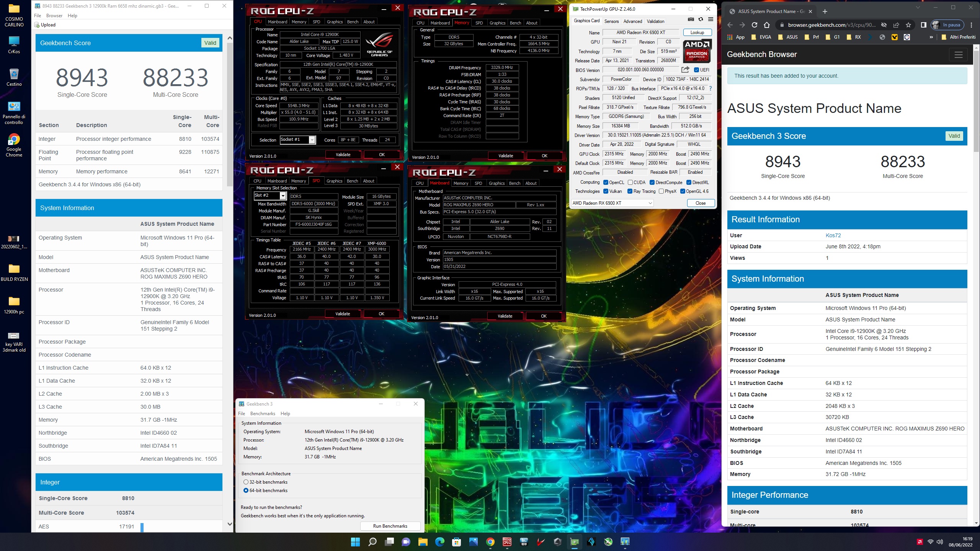This screenshot has height=551, width=980.
Task: Toggle the DirectCompute checkbox
Action: pyautogui.click(x=652, y=183)
